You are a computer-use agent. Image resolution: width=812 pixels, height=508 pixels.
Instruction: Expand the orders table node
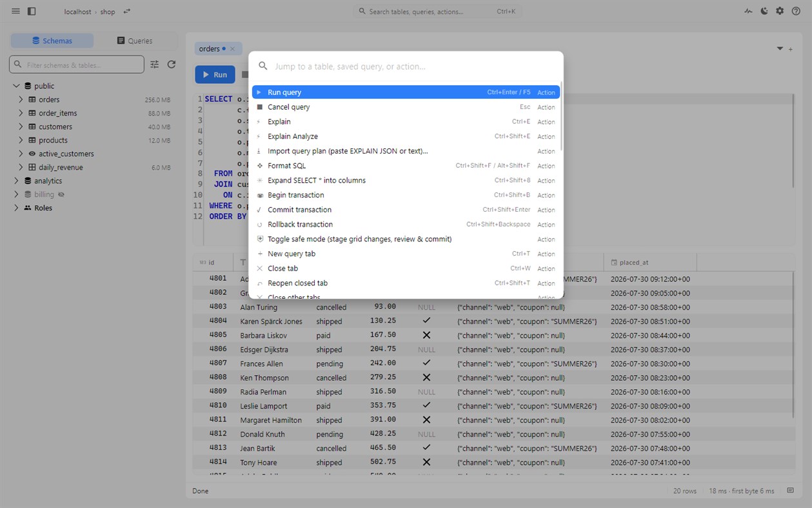tap(21, 99)
